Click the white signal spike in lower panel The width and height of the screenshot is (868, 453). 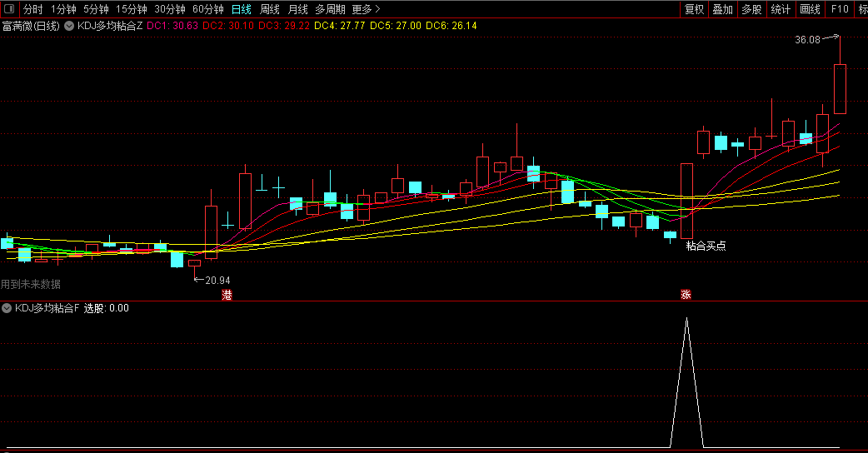pos(686,381)
